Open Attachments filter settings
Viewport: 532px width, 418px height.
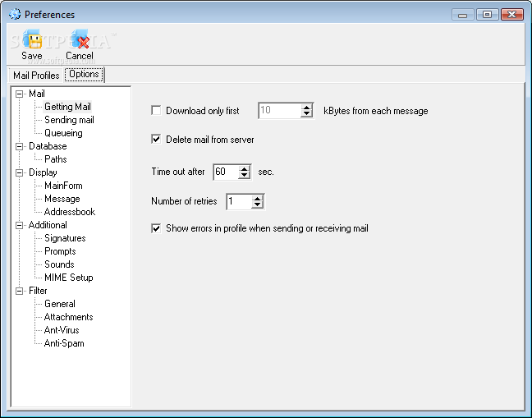click(x=68, y=317)
